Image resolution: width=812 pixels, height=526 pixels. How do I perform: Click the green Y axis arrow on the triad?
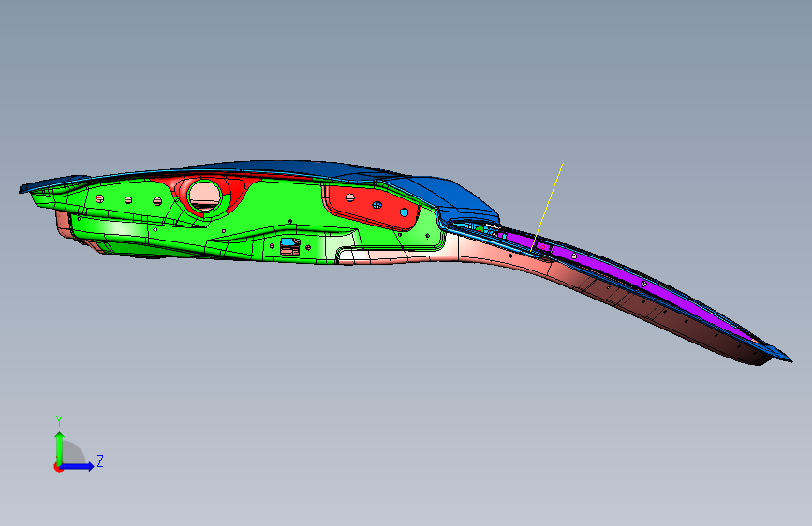click(x=60, y=447)
